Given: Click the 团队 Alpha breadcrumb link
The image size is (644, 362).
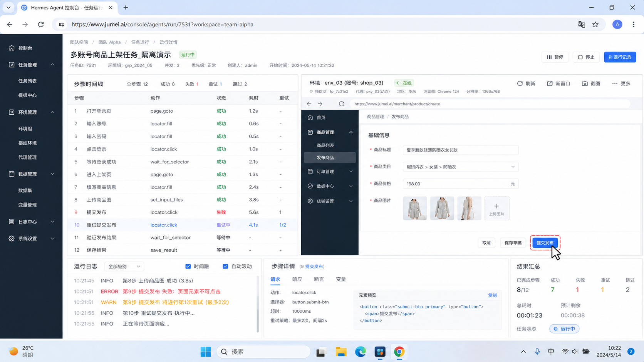Looking at the screenshot, I should pos(109,42).
